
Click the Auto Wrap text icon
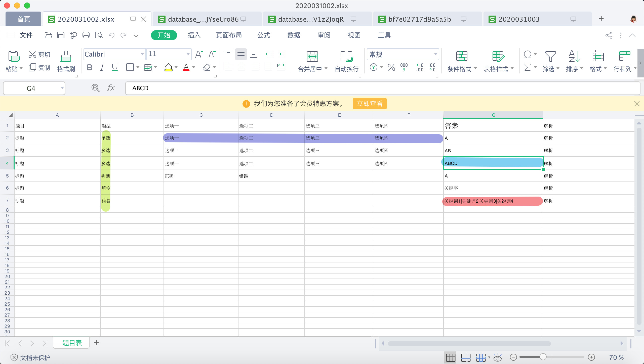[346, 57]
